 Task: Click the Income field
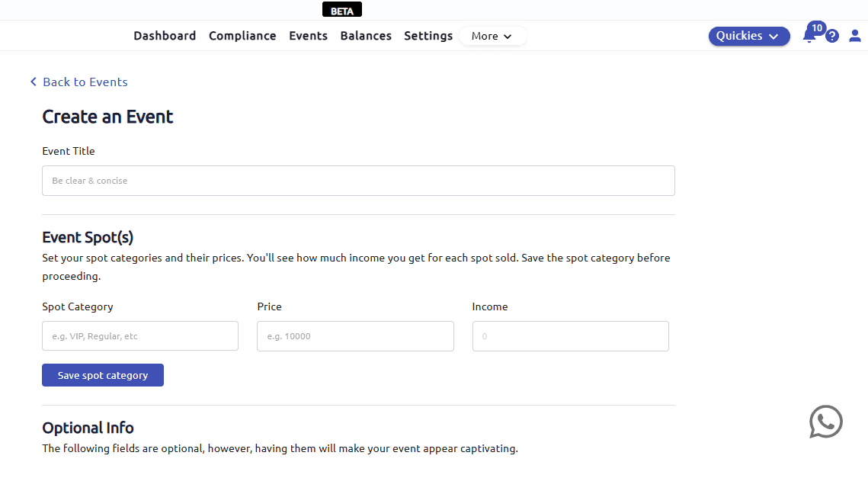tap(570, 336)
